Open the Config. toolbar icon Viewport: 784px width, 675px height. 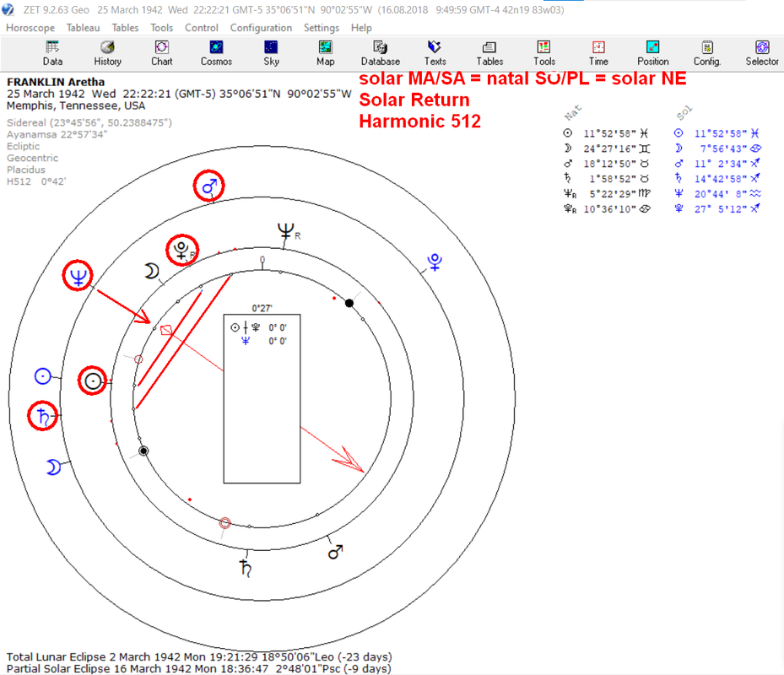point(707,53)
